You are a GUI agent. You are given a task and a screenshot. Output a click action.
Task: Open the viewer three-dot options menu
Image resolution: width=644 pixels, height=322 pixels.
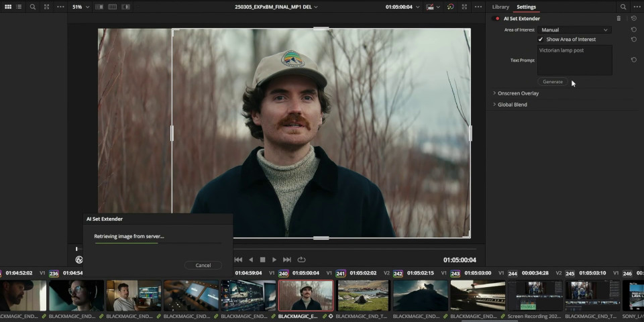(478, 7)
